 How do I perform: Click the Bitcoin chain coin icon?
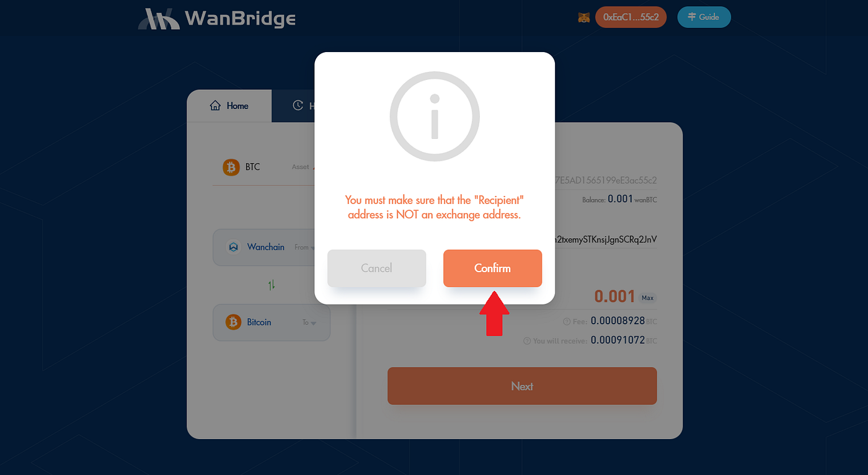pos(233,322)
